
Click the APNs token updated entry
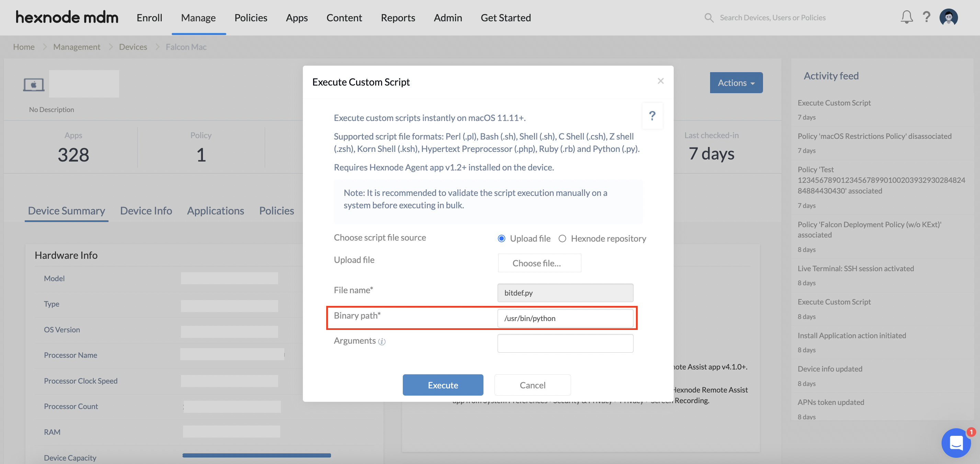831,402
